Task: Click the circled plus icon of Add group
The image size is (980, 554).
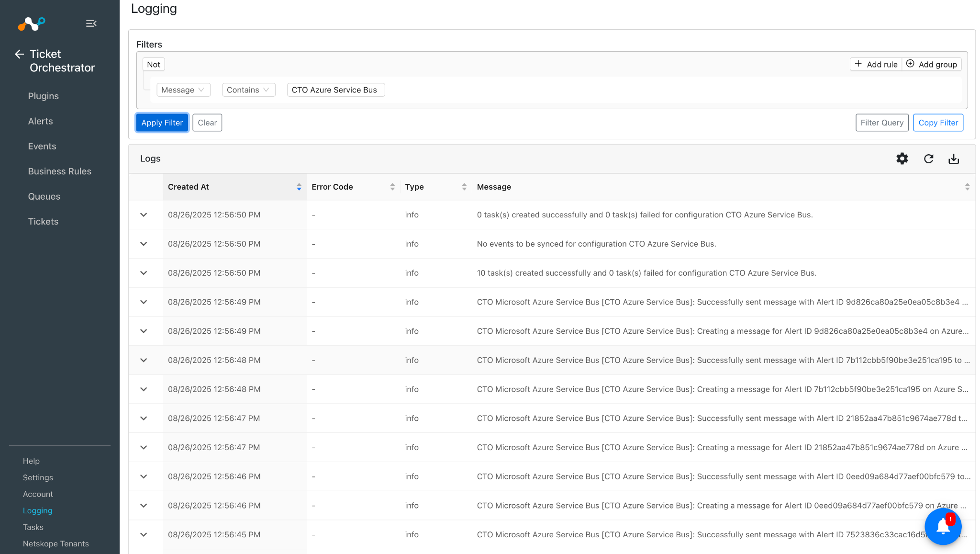Action: click(x=910, y=64)
